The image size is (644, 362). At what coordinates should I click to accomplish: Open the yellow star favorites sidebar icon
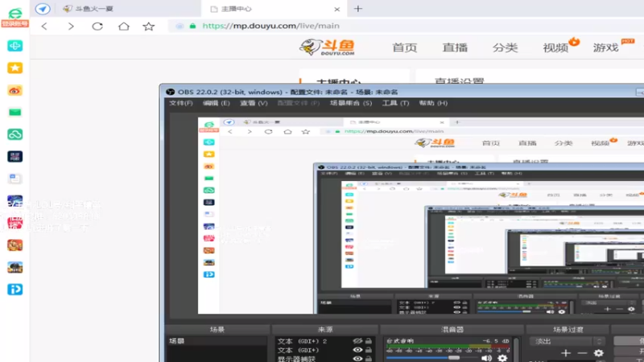click(x=14, y=68)
